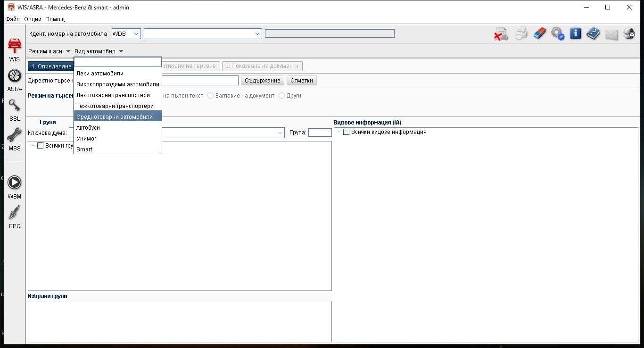Open the SSL key module
The width and height of the screenshot is (644, 348).
pyautogui.click(x=15, y=109)
